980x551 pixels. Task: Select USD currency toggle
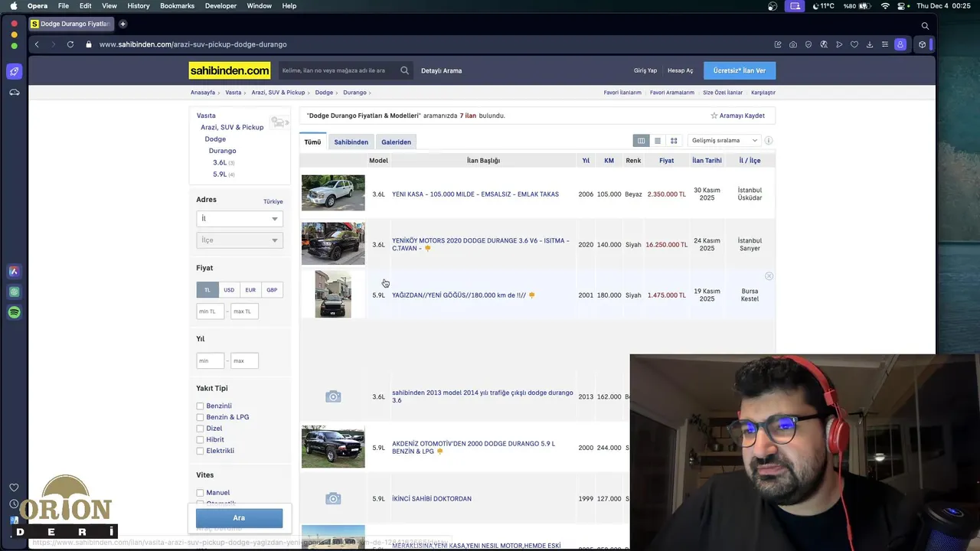coord(229,290)
